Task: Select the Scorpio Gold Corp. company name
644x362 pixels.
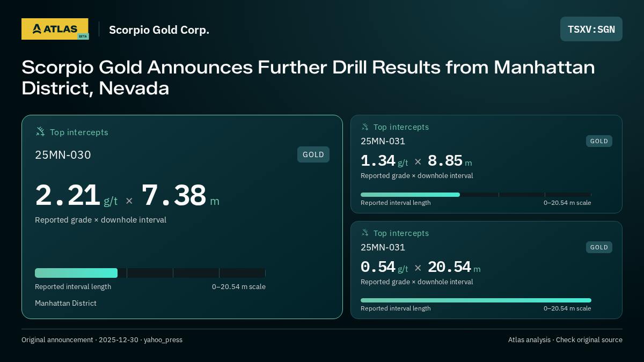Action: pyautogui.click(x=159, y=29)
